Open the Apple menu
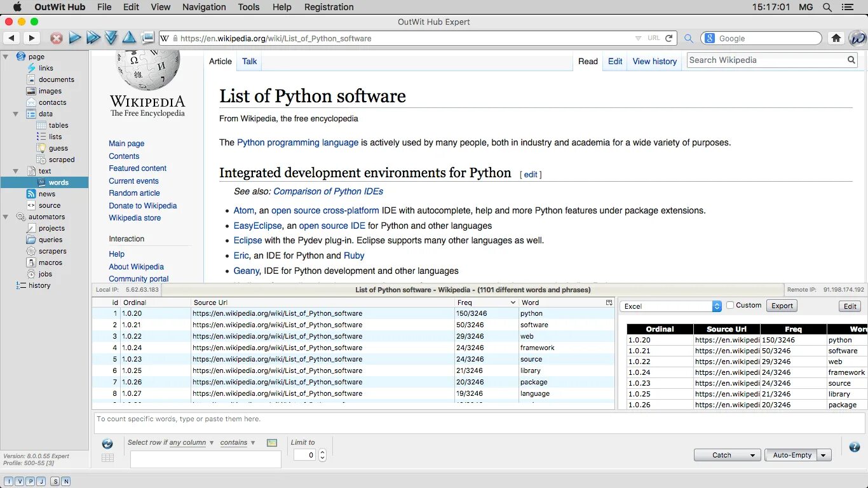This screenshot has height=488, width=868. (x=17, y=7)
